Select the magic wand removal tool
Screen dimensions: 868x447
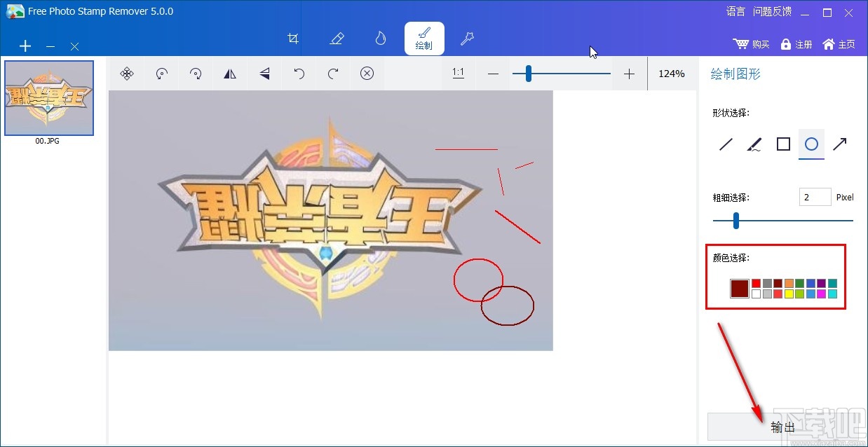pyautogui.click(x=467, y=39)
